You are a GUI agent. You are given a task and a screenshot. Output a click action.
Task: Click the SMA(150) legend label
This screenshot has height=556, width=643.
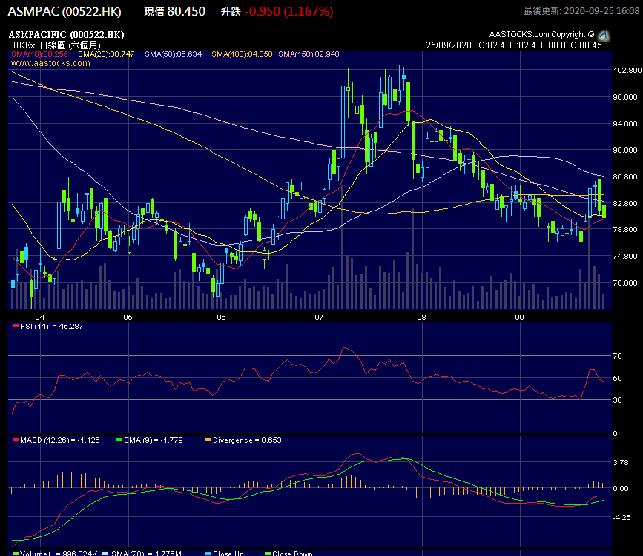click(x=309, y=54)
